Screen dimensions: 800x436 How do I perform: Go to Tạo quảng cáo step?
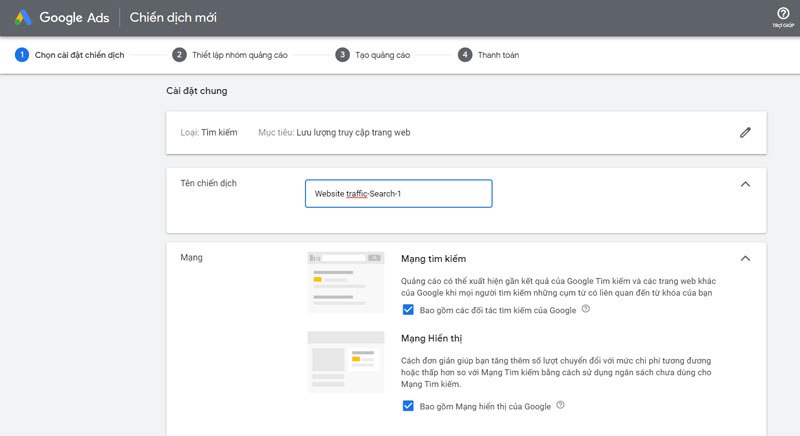pyautogui.click(x=382, y=55)
